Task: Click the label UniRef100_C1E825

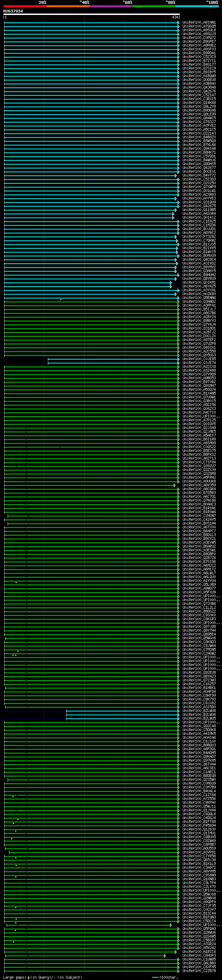Action: [199, 221]
